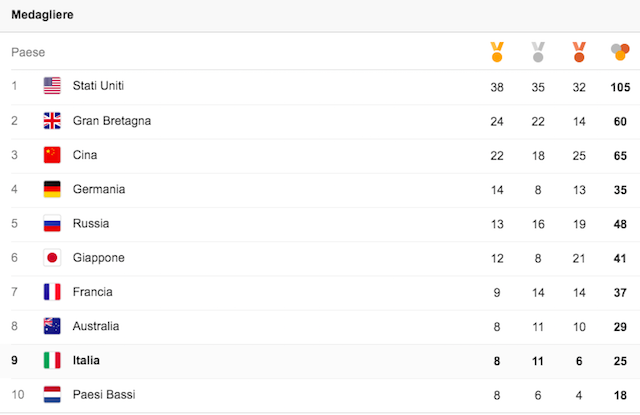The image size is (640, 415).
Task: Click the bronze medal column icon
Action: pos(578,51)
